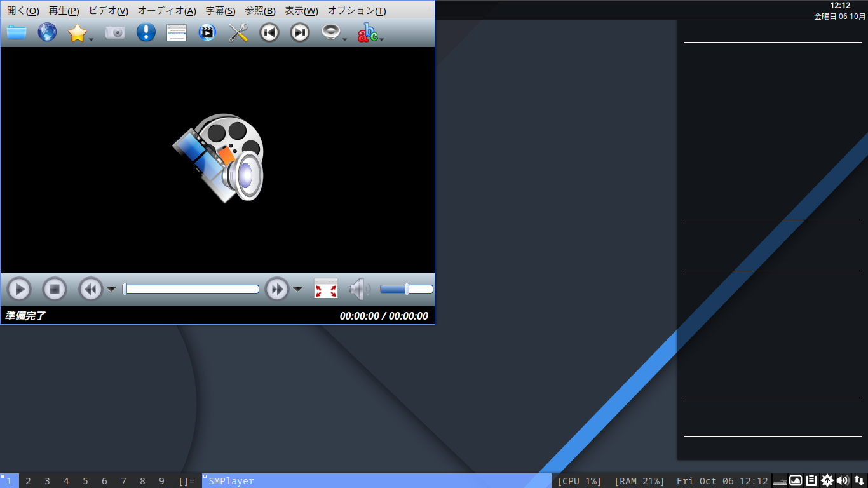The image size is (868, 488).
Task: Open the volume tray icon
Action: pyautogui.click(x=843, y=480)
